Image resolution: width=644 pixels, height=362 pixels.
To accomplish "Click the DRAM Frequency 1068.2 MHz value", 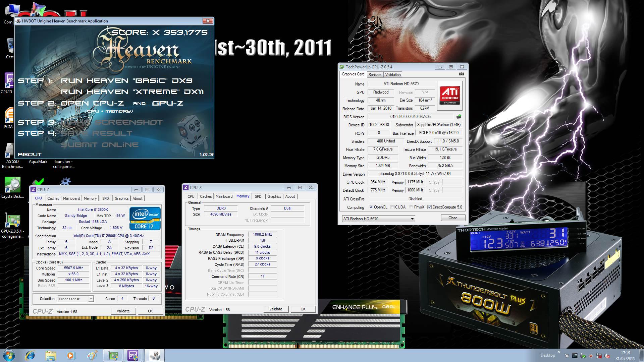I will pos(262,235).
